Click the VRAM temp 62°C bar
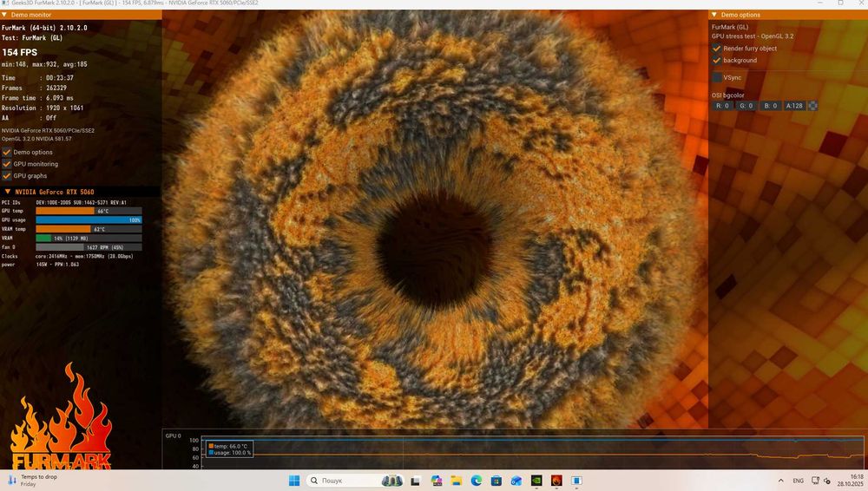 pyautogui.click(x=89, y=229)
